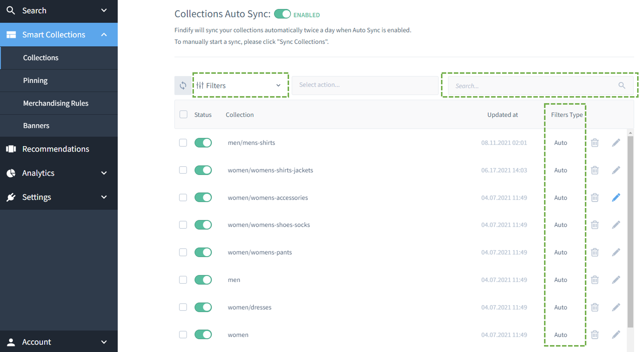
Task: Click the Recommendations sidebar icon
Action: pyautogui.click(x=11, y=149)
